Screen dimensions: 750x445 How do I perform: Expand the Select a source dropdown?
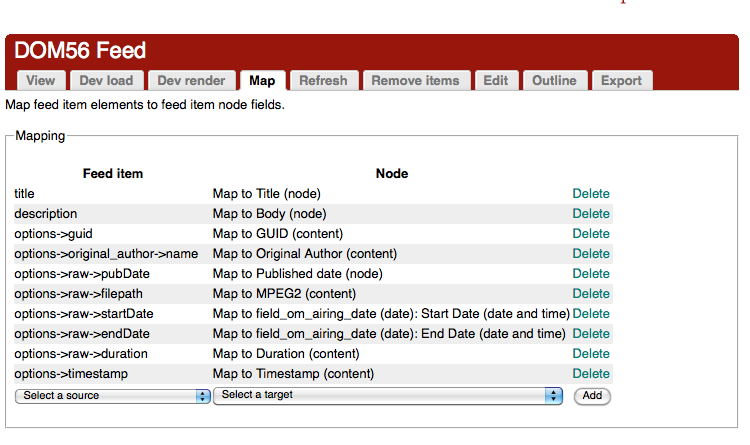coord(113,396)
